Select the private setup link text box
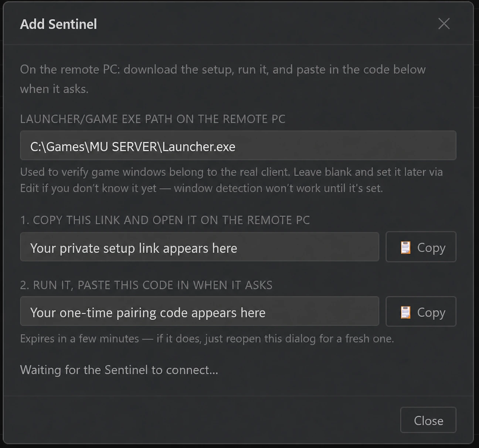 200,247
